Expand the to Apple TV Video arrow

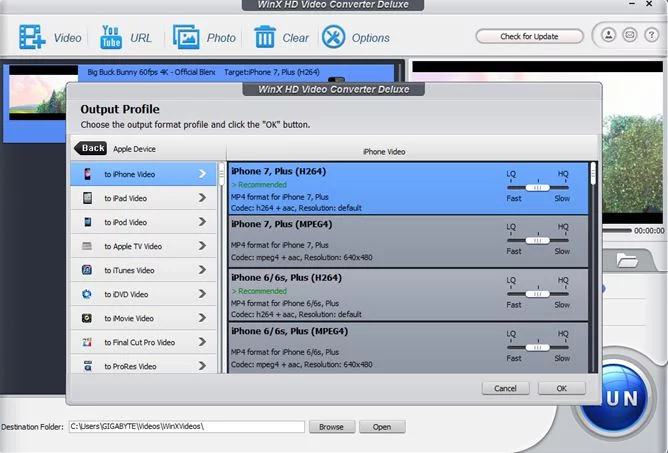pos(202,246)
